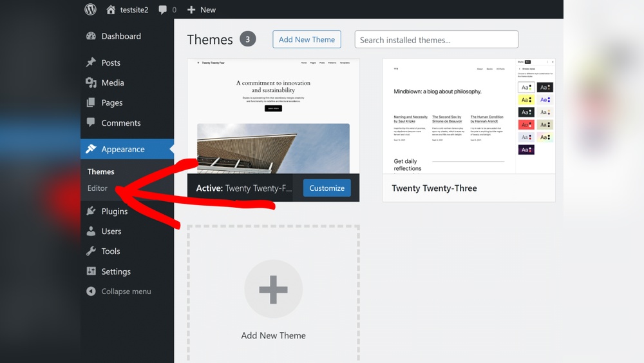Click the home icon beside testsite2
The height and width of the screenshot is (363, 644).
coord(111,10)
